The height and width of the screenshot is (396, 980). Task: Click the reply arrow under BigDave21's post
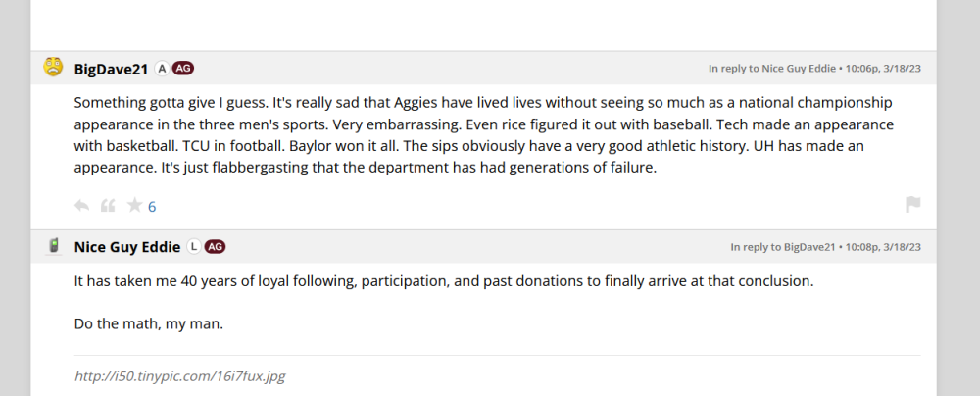(x=82, y=206)
